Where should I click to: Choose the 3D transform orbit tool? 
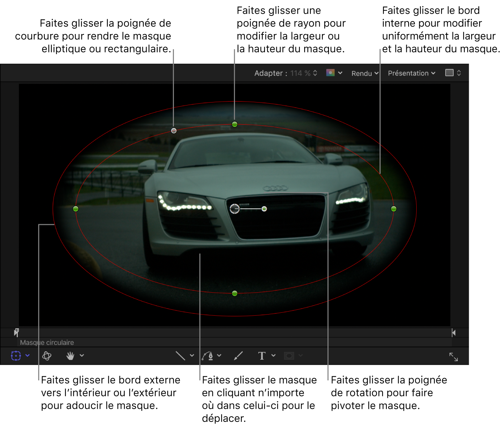click(47, 356)
